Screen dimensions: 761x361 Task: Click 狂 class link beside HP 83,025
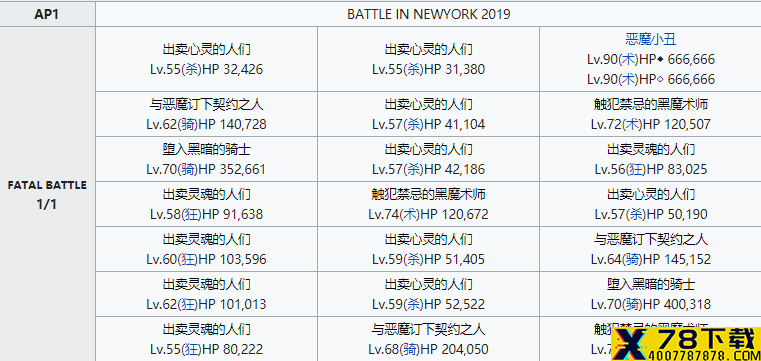click(635, 169)
